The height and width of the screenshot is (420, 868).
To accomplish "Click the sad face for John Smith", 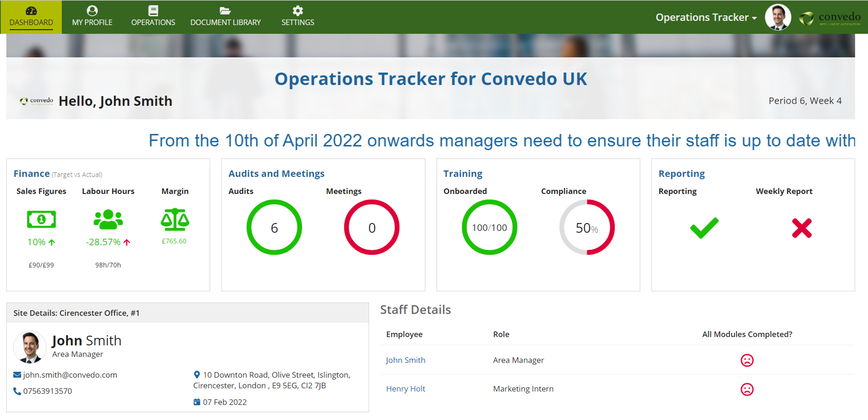I will tap(747, 360).
